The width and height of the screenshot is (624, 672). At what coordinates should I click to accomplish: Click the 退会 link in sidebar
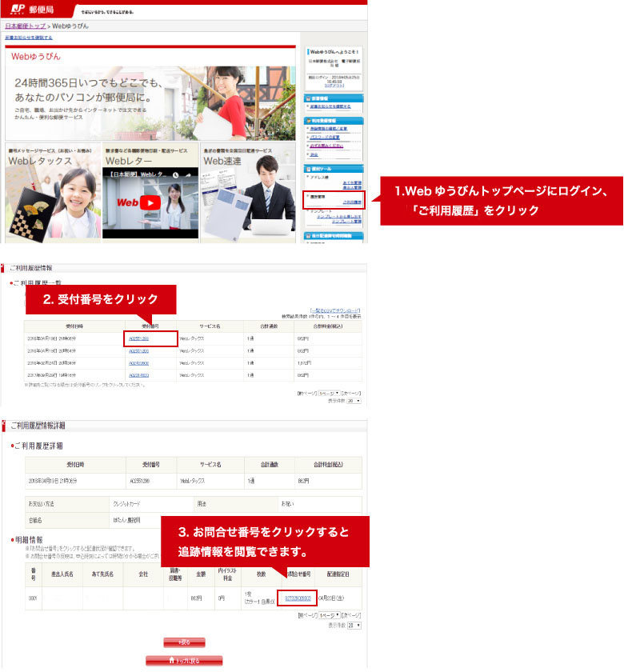point(314,154)
